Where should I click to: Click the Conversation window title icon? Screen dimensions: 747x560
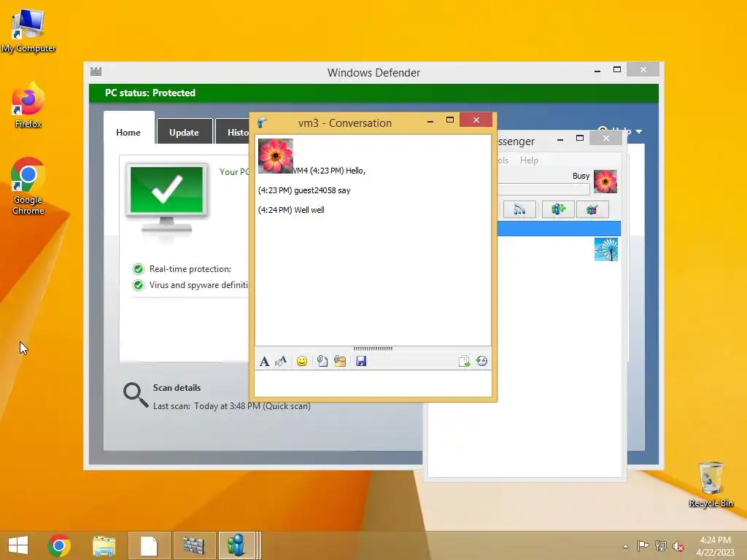tap(263, 122)
